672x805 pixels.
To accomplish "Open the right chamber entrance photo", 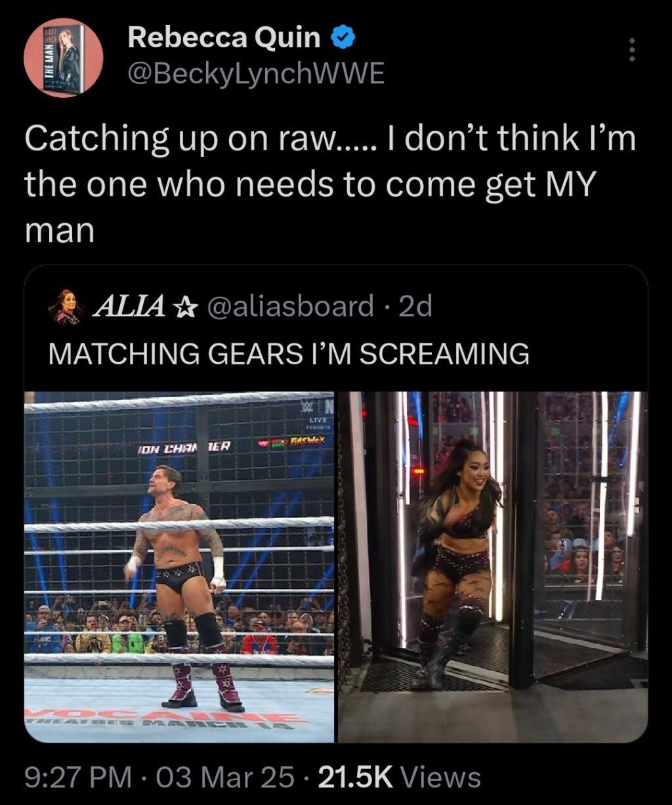I will coord(493,567).
